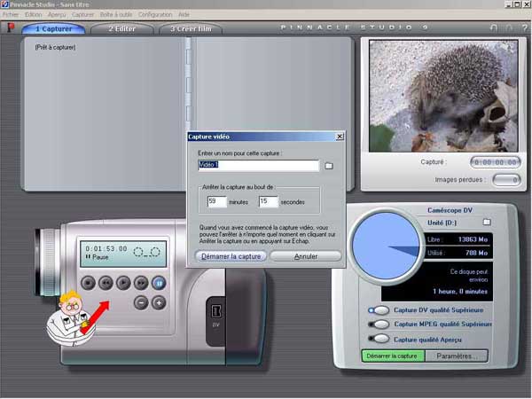The height and width of the screenshot is (399, 532).
Task: Click the Libre 13863 Mo value
Action: (473, 239)
